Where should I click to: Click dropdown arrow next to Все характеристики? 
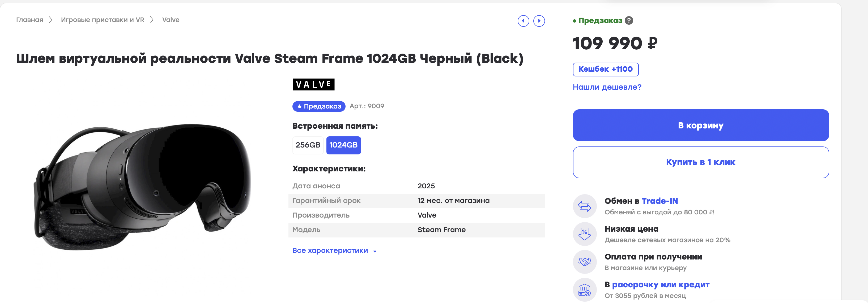(375, 251)
